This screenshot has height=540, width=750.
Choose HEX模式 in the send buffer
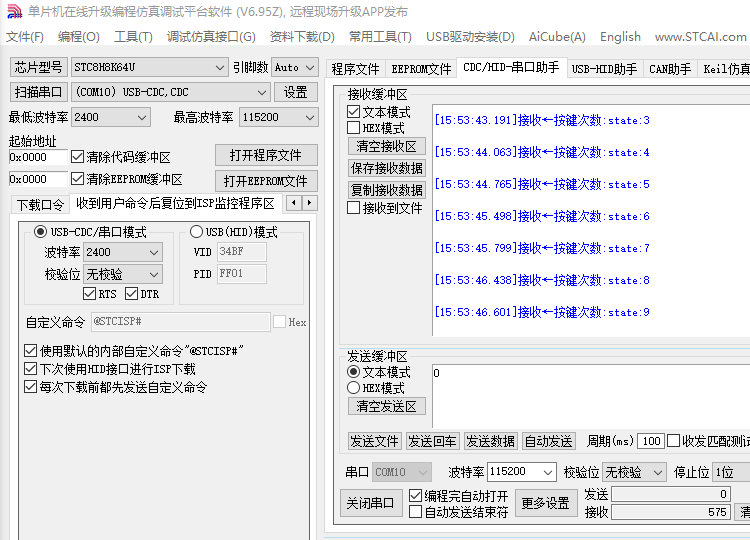pyautogui.click(x=354, y=388)
